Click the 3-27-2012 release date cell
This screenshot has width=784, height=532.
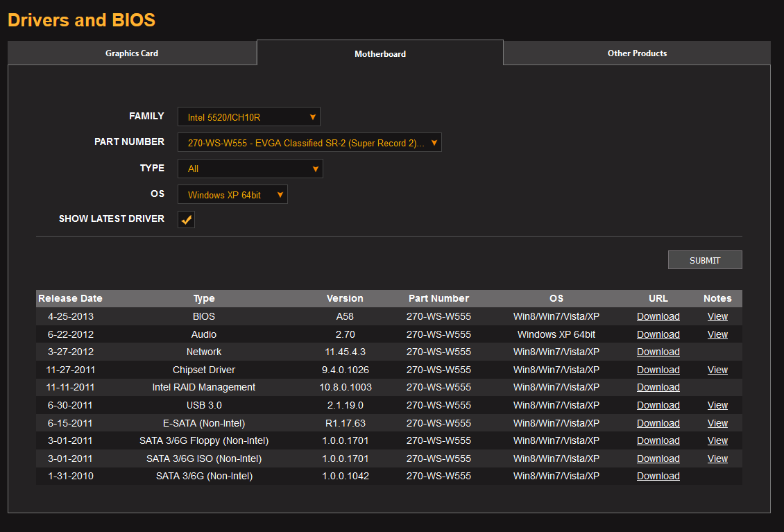(x=71, y=352)
